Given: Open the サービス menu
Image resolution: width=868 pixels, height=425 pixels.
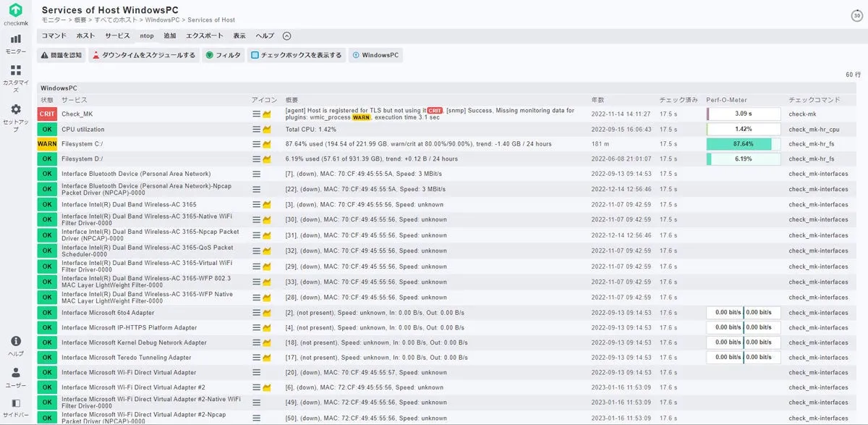Looking at the screenshot, I should tap(117, 35).
